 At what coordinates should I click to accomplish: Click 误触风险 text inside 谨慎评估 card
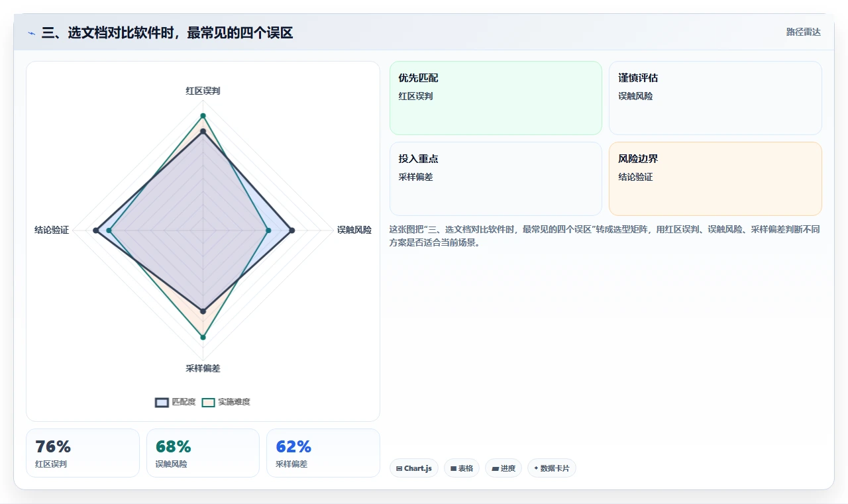pyautogui.click(x=635, y=96)
